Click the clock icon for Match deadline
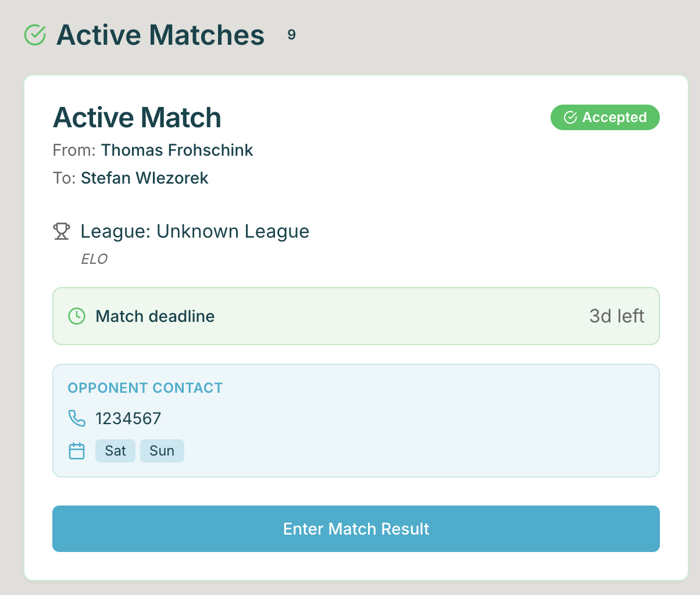Viewport: 700px width, 595px height. tap(77, 316)
